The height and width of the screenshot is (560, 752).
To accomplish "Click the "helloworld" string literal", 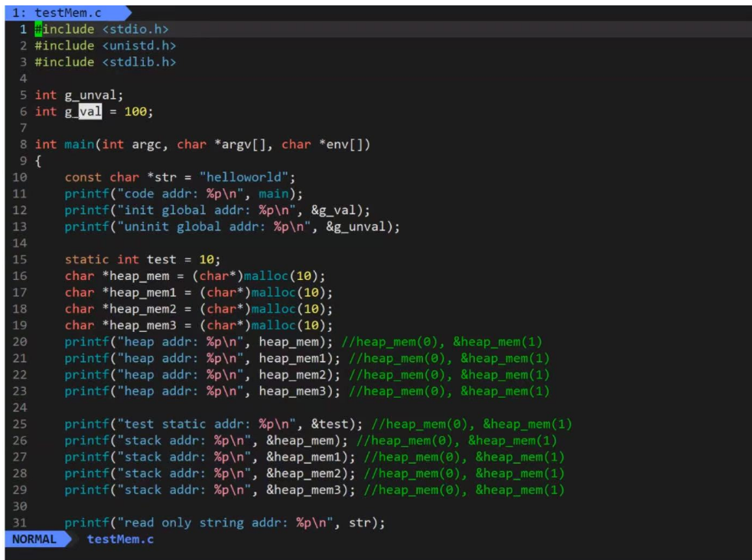I will (243, 177).
